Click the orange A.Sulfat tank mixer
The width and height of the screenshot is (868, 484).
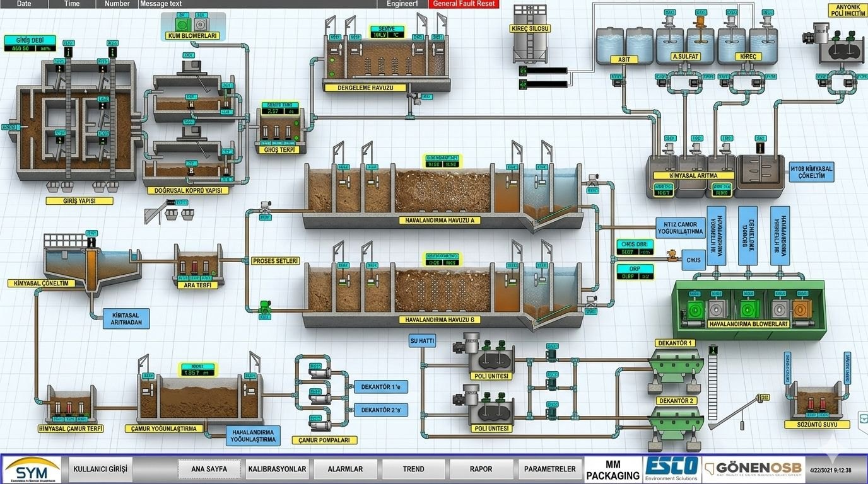pos(700,23)
